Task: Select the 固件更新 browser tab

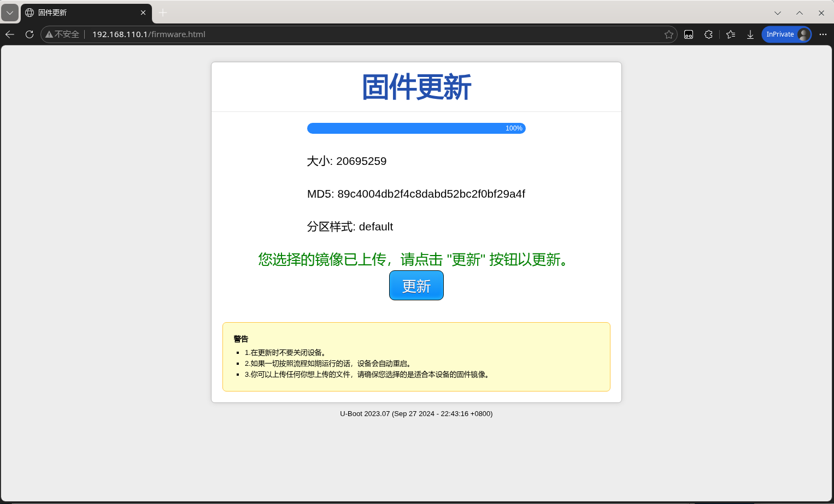Action: click(x=77, y=13)
